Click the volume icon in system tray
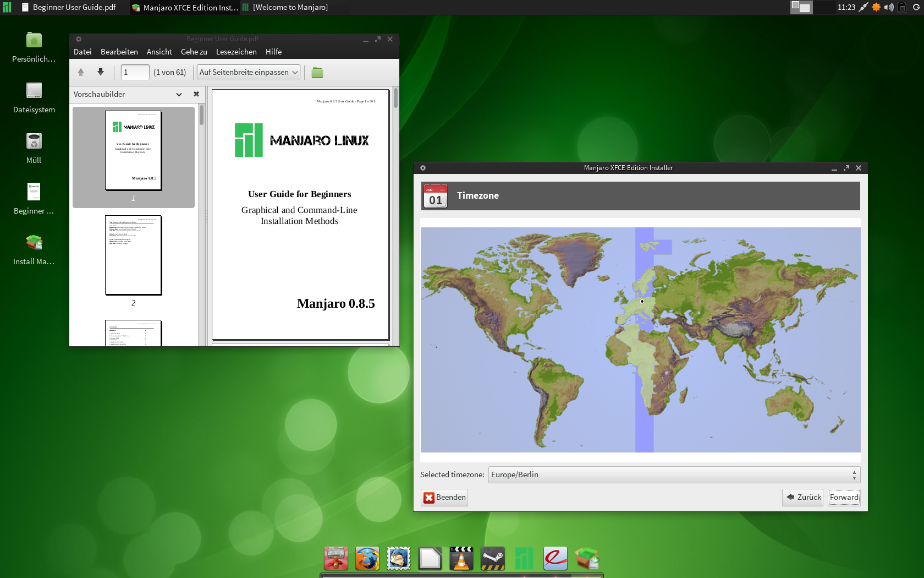924x578 pixels. tap(889, 7)
